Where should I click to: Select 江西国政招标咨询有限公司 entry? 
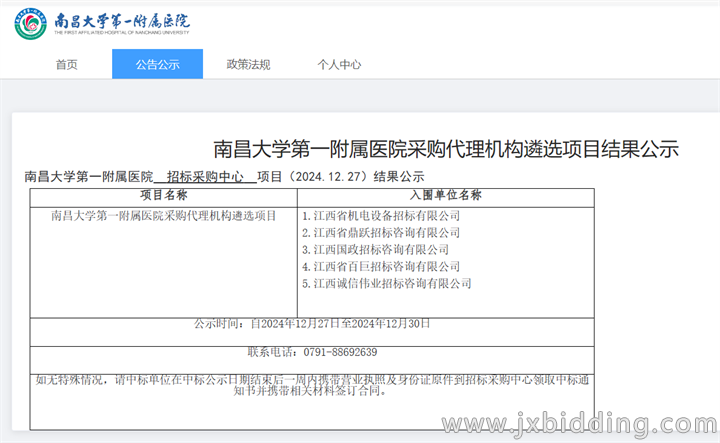(376, 250)
